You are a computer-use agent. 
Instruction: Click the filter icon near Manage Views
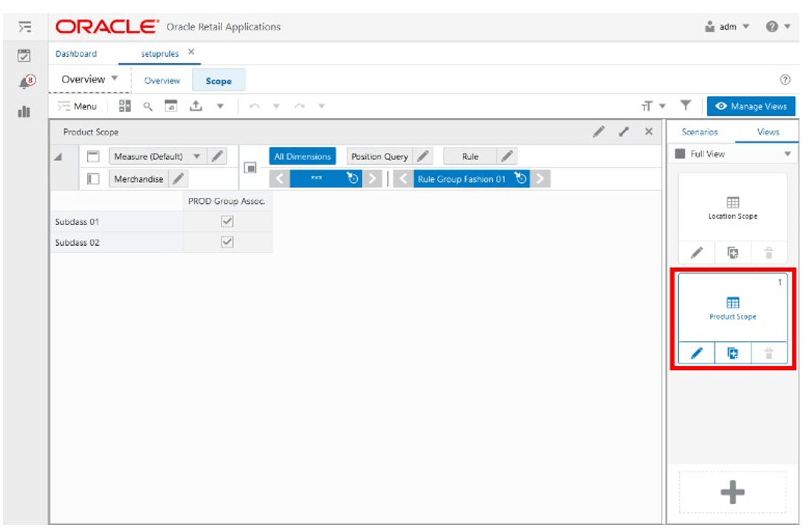[685, 106]
